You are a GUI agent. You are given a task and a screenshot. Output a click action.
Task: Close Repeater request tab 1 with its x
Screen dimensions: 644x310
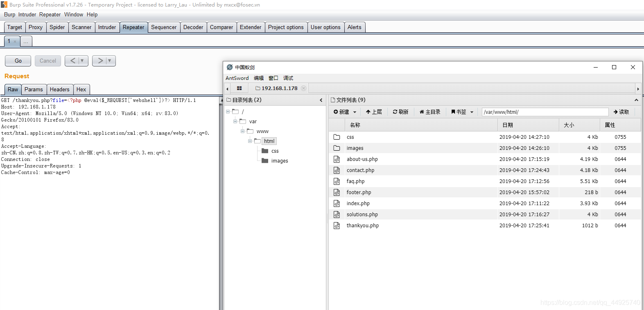15,41
